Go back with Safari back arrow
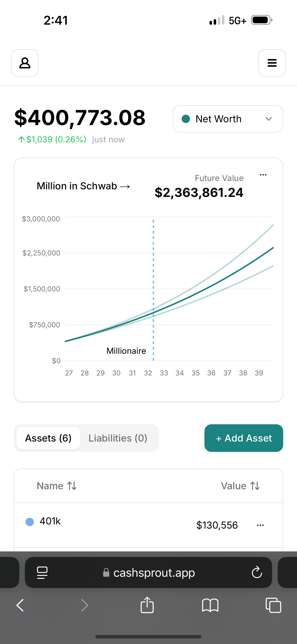This screenshot has height=644, width=297. click(x=20, y=605)
